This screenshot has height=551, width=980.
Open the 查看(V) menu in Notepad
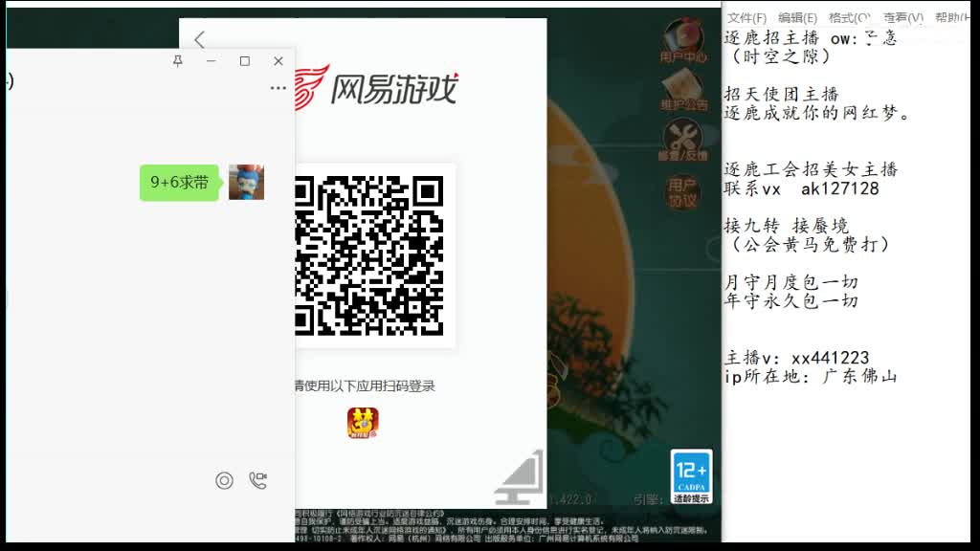tap(903, 17)
